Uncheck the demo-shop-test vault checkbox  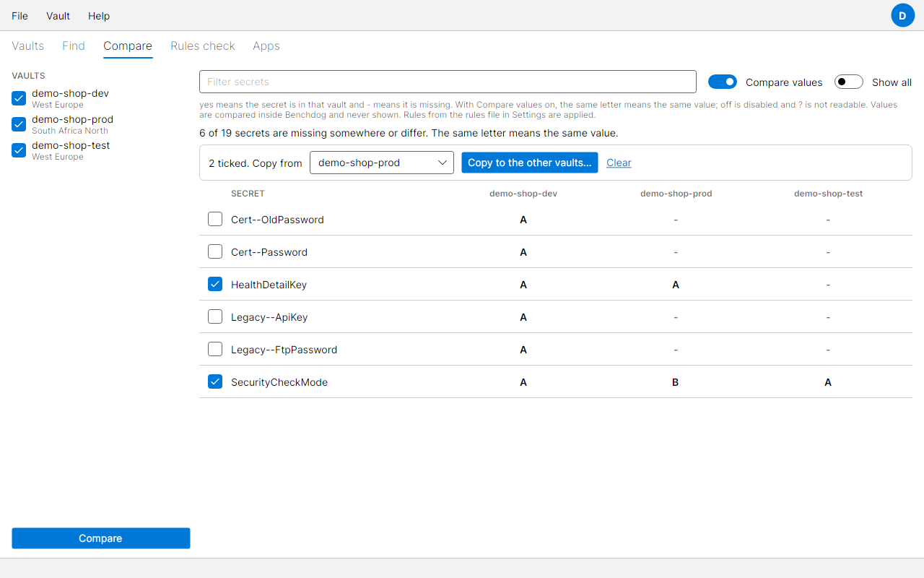pyautogui.click(x=19, y=150)
